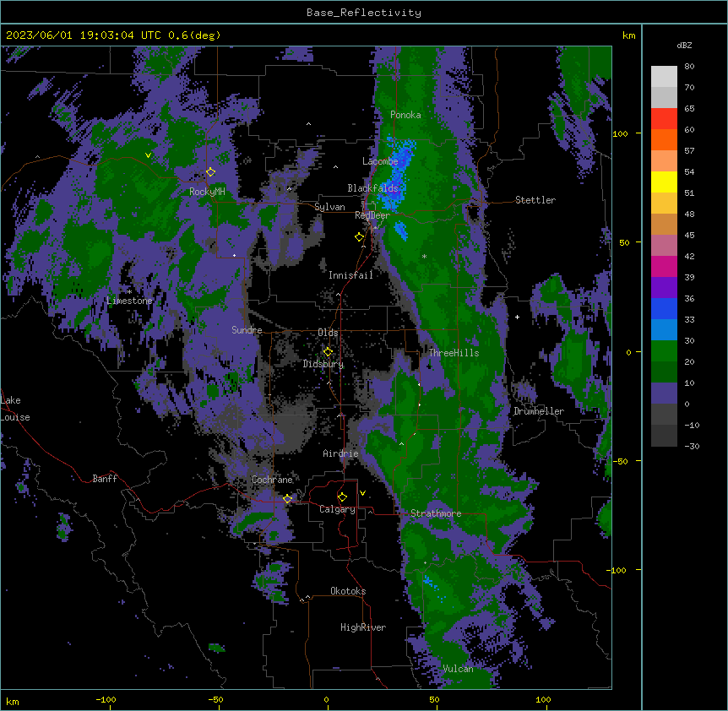Select the 80 dBZ light gray swatch

tap(664, 77)
